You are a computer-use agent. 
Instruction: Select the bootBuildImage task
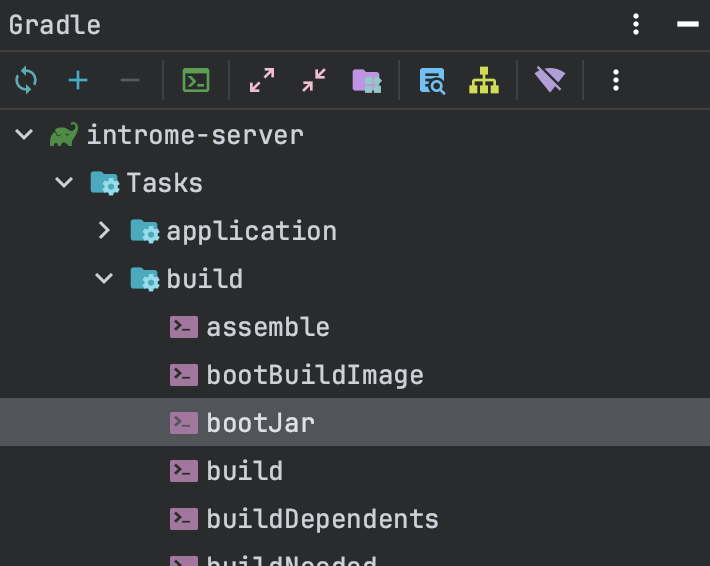point(315,376)
